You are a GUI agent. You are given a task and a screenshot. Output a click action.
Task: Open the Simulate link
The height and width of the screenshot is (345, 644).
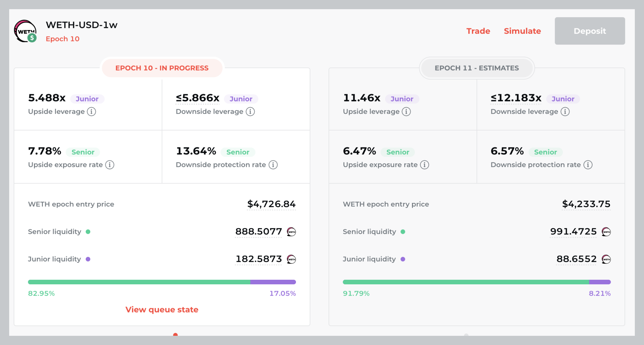(522, 31)
